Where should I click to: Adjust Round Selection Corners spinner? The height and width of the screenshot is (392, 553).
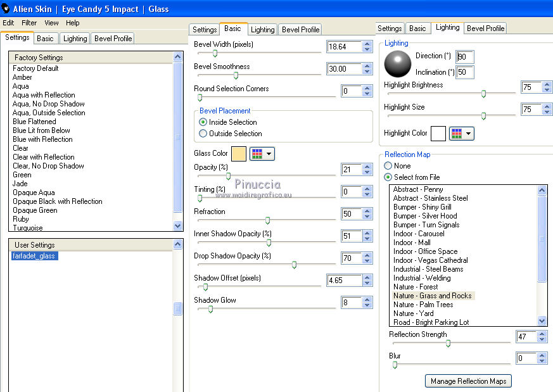pyautogui.click(x=367, y=91)
